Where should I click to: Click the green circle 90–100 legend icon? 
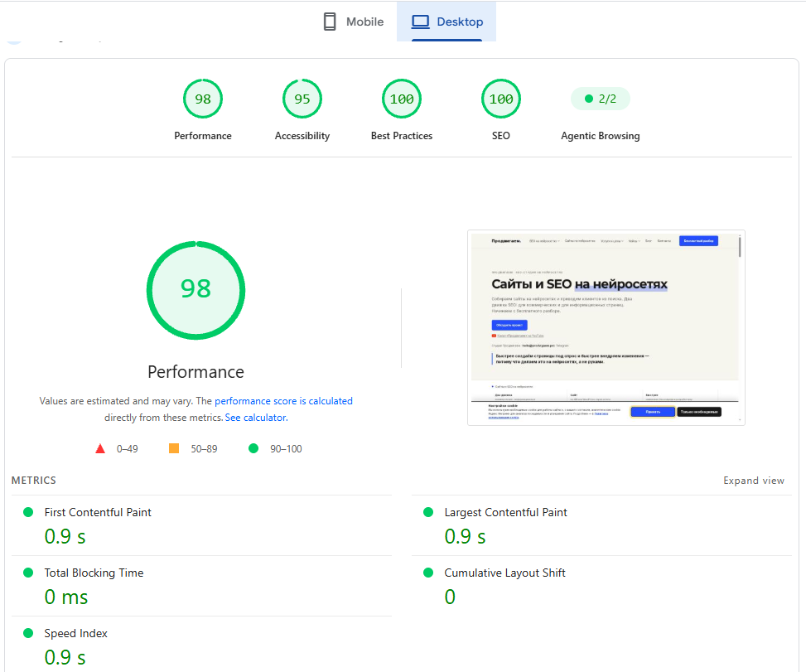253,448
